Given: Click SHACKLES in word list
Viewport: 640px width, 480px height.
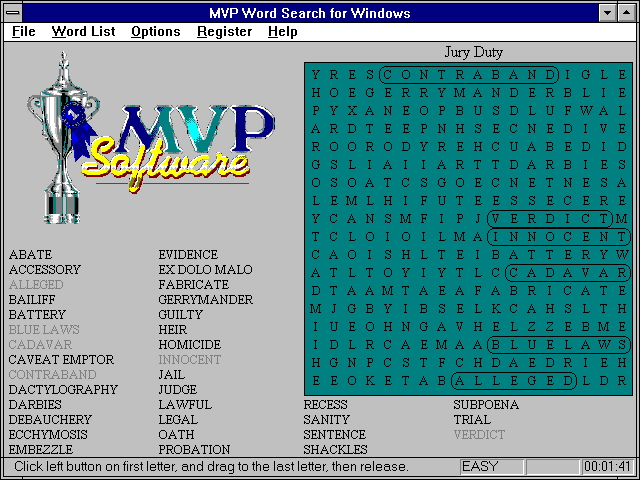Looking at the screenshot, I should (336, 450).
